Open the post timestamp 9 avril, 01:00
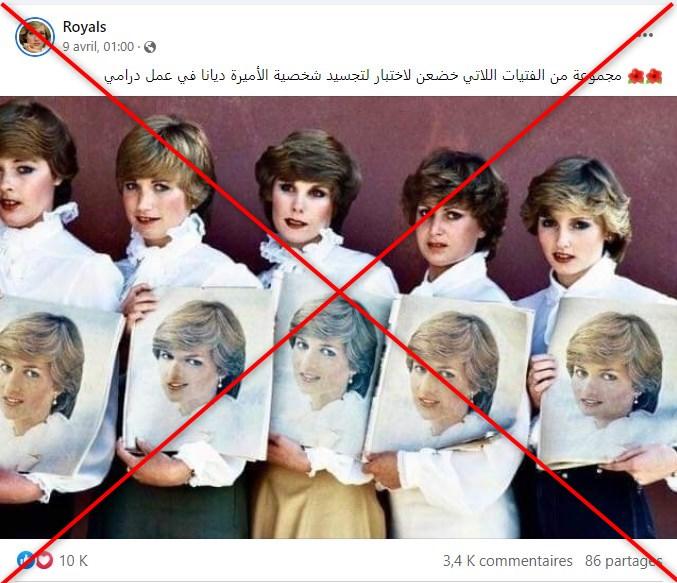 (98, 47)
